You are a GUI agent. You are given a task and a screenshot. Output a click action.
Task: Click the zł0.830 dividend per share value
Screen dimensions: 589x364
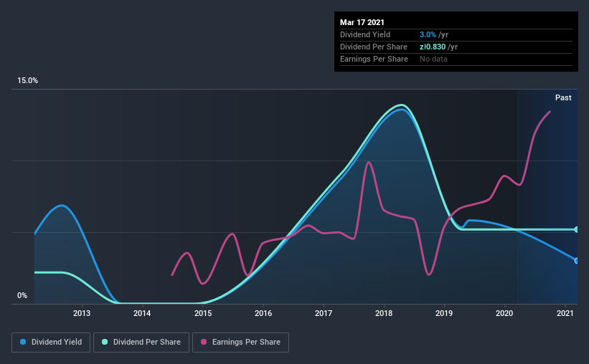[433, 47]
